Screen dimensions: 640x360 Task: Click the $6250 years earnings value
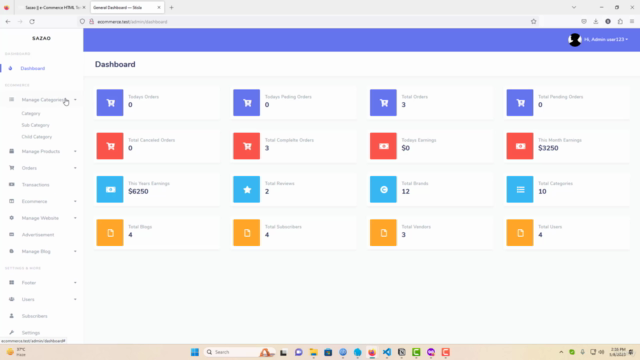click(138, 191)
